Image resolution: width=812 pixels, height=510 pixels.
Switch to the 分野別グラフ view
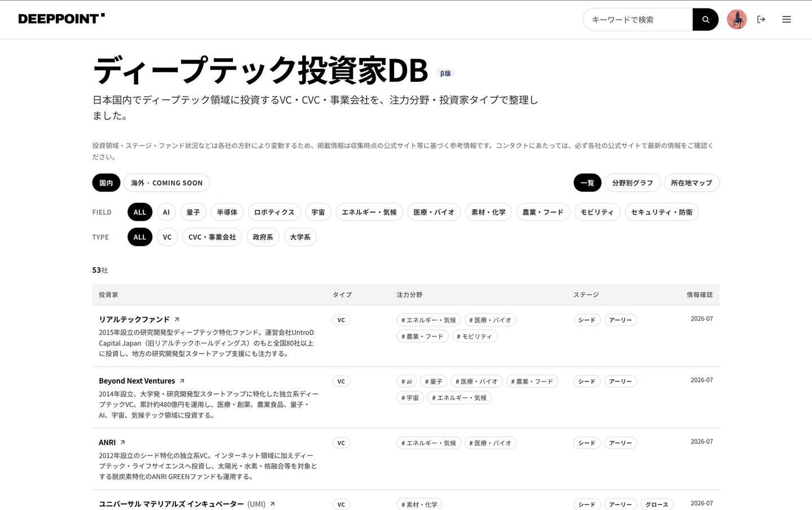633,183
